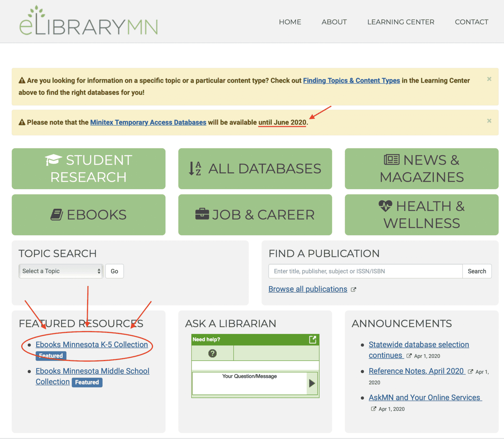The image size is (504, 439).
Task: Click the eLibraryMN logo
Action: tap(88, 22)
